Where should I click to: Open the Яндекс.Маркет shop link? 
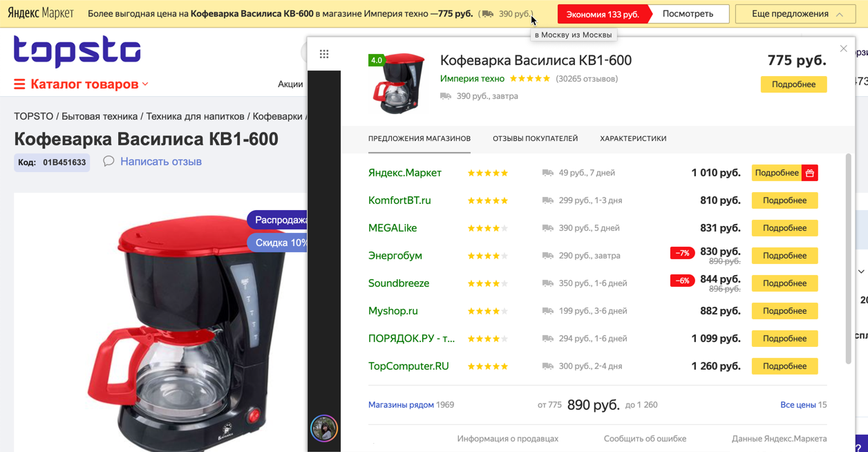tap(405, 173)
